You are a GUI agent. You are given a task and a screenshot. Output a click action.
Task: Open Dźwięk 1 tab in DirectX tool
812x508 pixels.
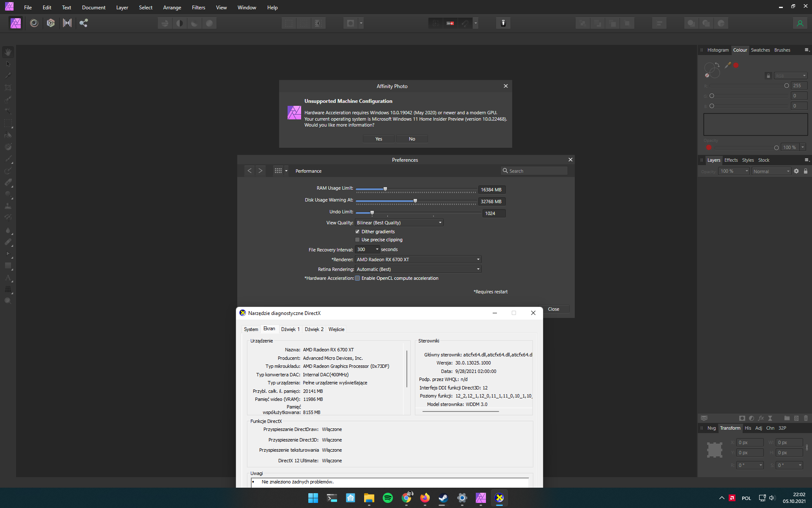pos(290,329)
